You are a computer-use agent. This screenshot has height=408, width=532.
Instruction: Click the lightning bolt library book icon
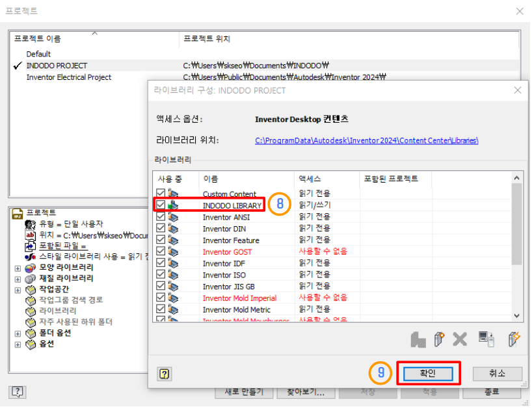click(514, 339)
